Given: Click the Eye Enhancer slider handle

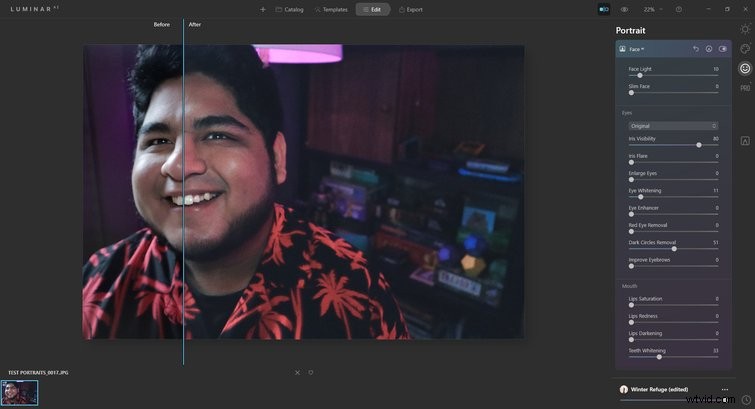Looking at the screenshot, I should 631,214.
